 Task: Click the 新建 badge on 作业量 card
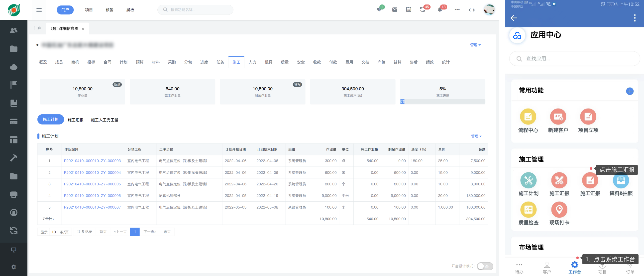pyautogui.click(x=117, y=85)
